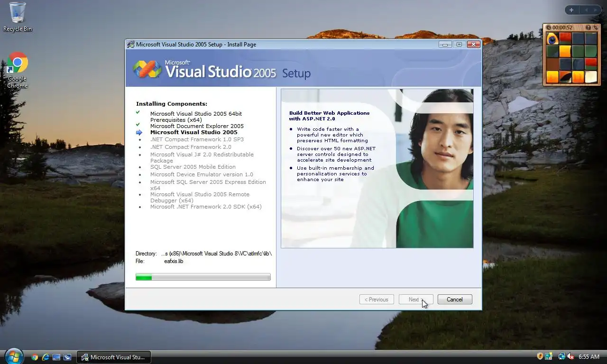Open the Windows Sidebar tray icon

point(549,356)
